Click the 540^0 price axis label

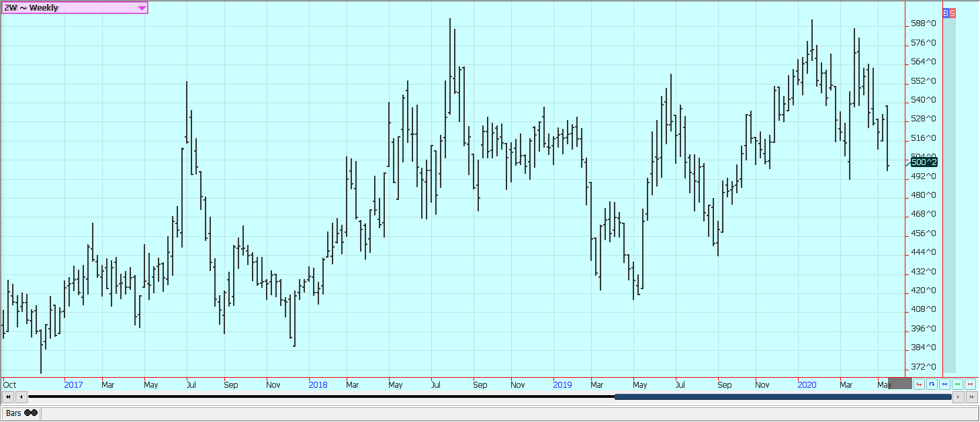(x=924, y=100)
